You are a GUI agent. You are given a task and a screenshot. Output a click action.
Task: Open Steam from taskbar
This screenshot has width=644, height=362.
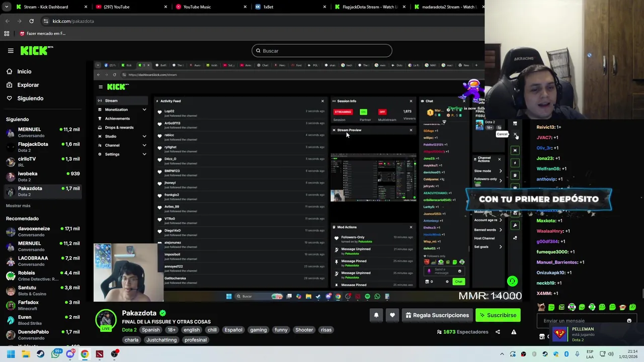coord(40,354)
